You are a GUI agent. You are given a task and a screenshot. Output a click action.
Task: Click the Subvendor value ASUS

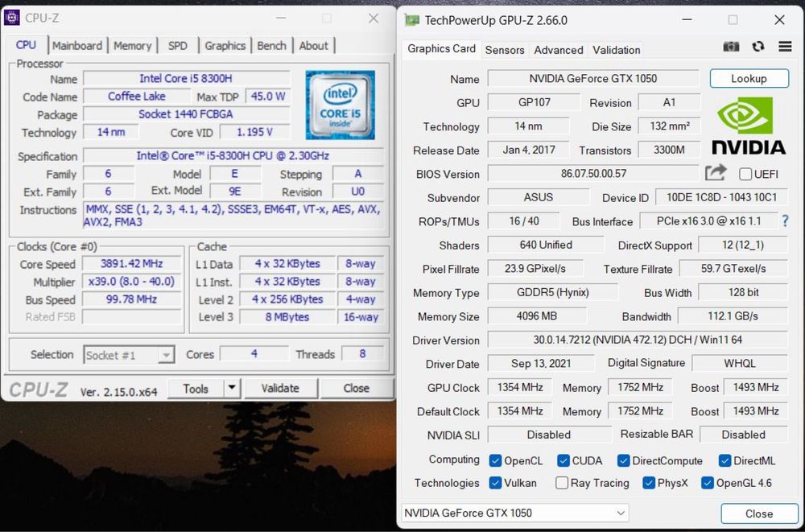coord(538,197)
